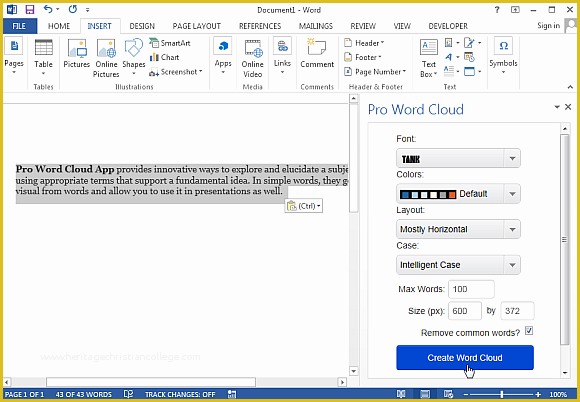Screen dimensions: 580x402
Task: Open the Shapes gallery
Action: point(134,56)
